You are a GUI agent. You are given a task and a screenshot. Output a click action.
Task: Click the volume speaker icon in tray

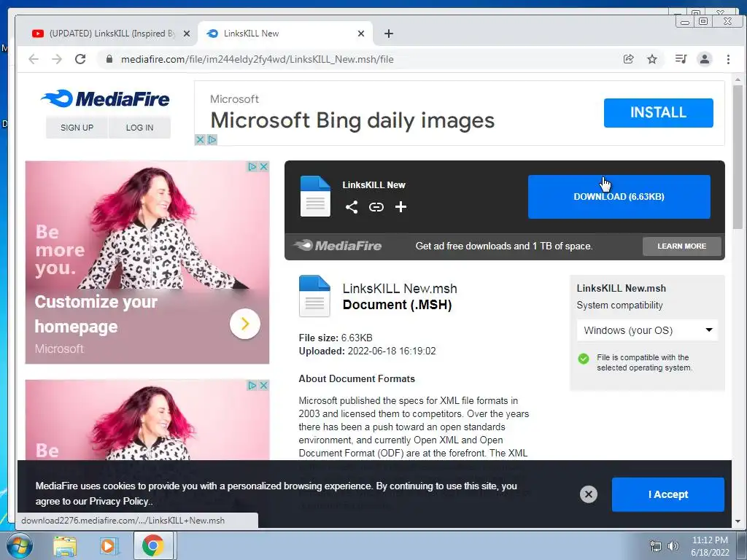(x=673, y=546)
